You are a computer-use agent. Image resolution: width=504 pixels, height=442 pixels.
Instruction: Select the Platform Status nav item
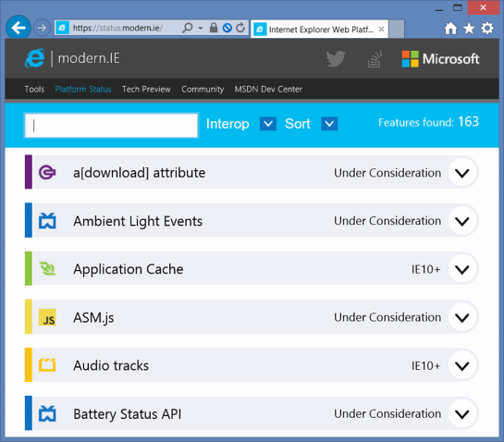click(x=83, y=89)
